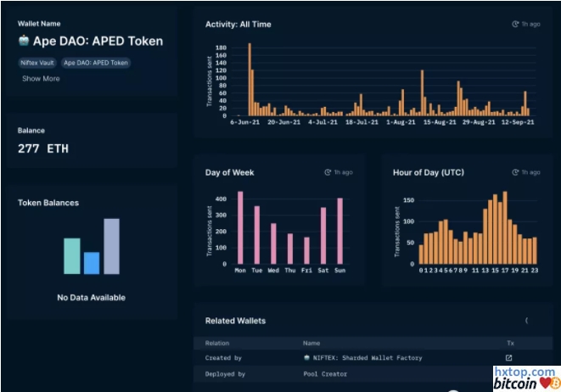Click the Relation column header

[217, 343]
